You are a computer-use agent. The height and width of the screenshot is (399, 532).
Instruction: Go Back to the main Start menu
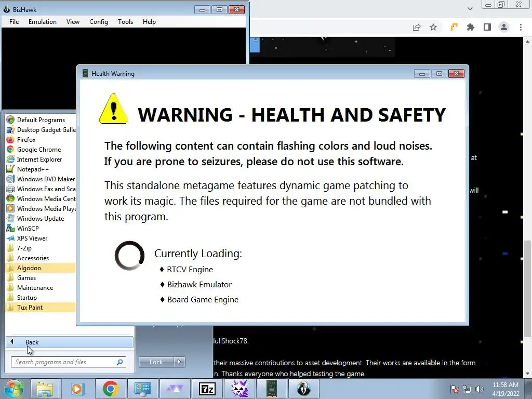pyautogui.click(x=70, y=342)
